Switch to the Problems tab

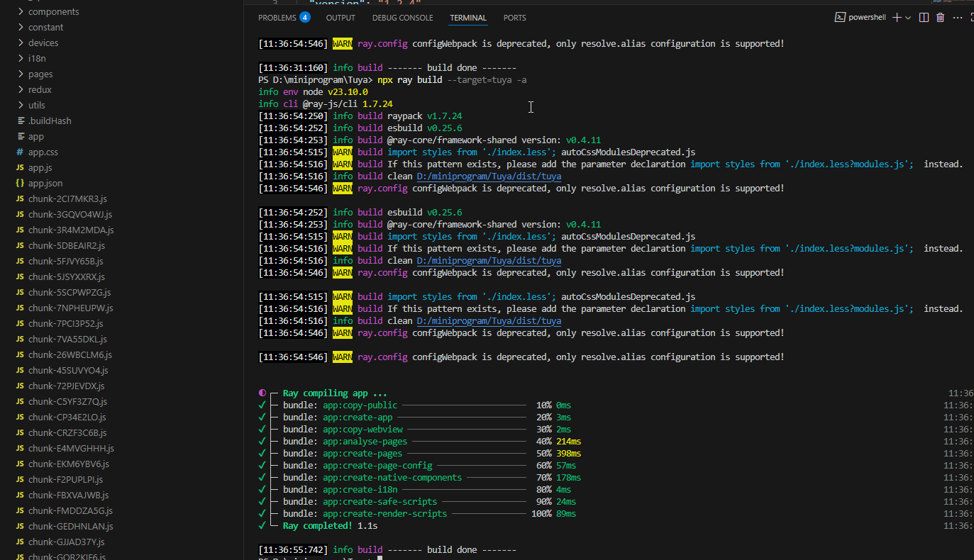277,18
